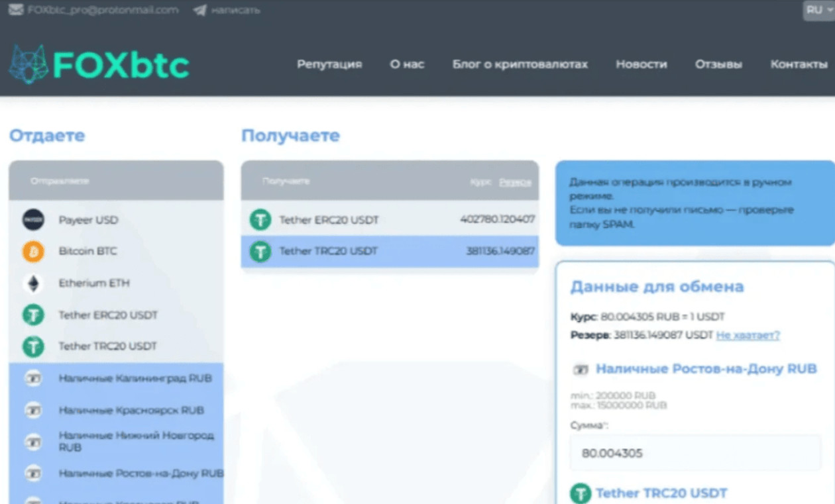Click the Написать Telegram link
The width and height of the screenshot is (835, 504).
235,10
